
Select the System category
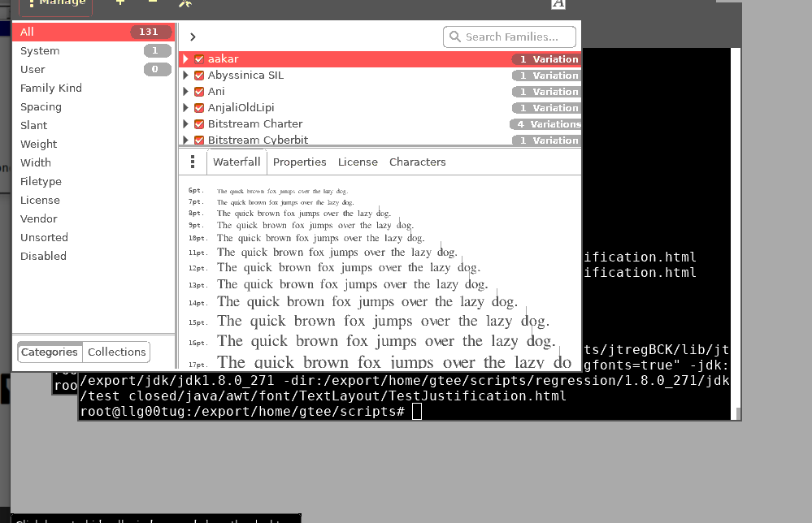point(40,50)
